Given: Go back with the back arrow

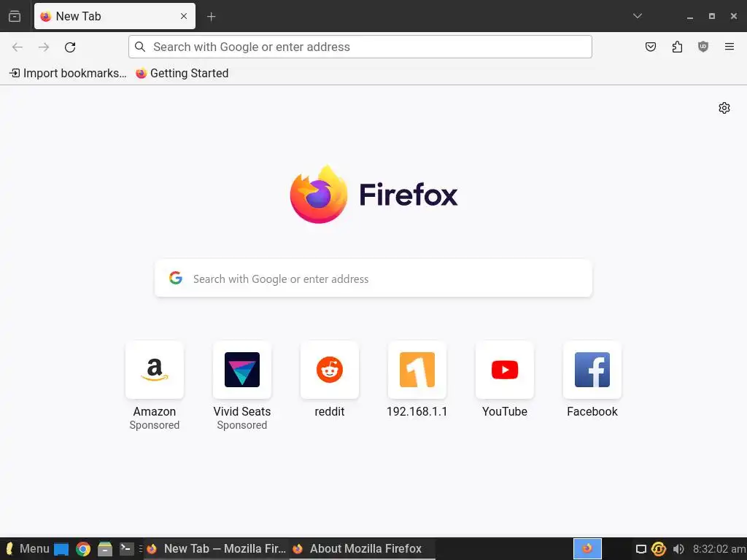Looking at the screenshot, I should click(18, 47).
